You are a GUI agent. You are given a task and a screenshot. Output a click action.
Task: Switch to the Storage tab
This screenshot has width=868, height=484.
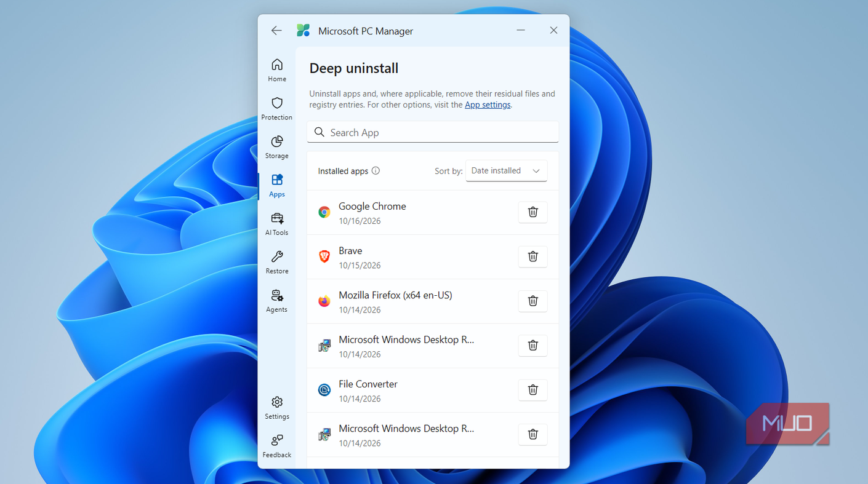[x=277, y=147]
